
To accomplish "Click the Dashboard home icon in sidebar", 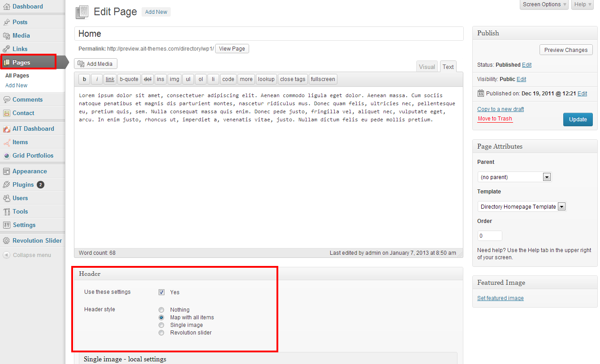I will click(x=6, y=7).
